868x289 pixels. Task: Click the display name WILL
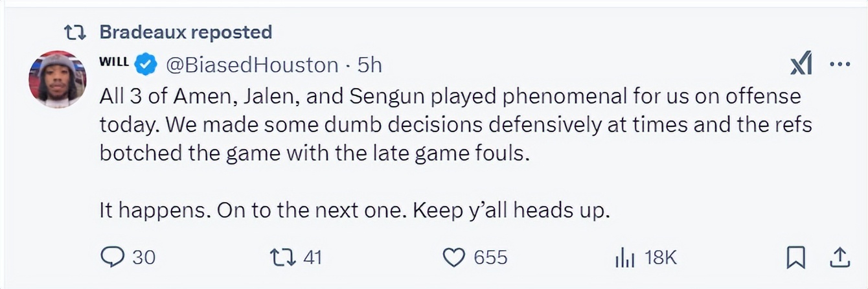[114, 62]
